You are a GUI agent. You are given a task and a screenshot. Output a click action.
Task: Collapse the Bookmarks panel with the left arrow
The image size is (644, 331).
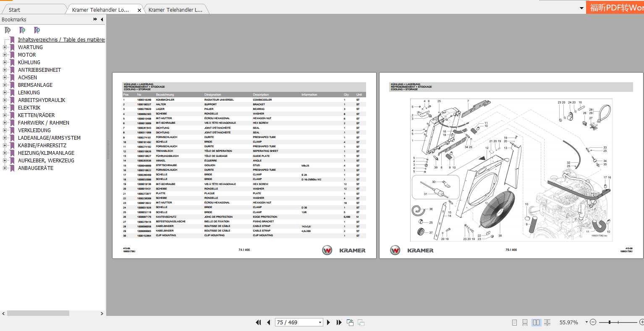(x=102, y=19)
